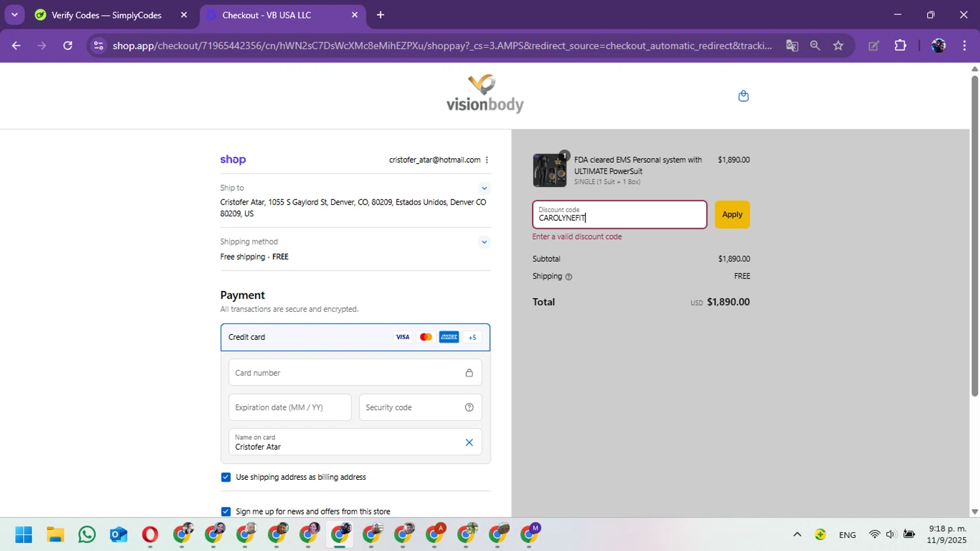
Task: Expand the Ship to address chevron
Action: point(484,188)
